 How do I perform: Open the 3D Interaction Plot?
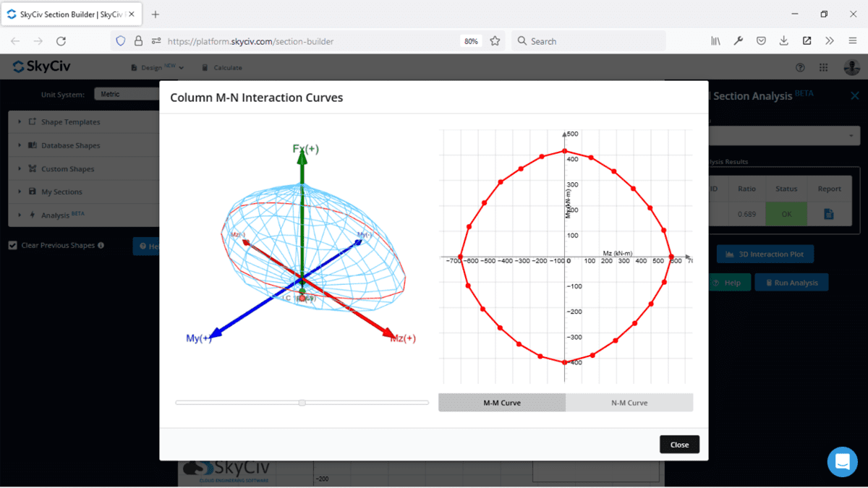[x=765, y=254]
